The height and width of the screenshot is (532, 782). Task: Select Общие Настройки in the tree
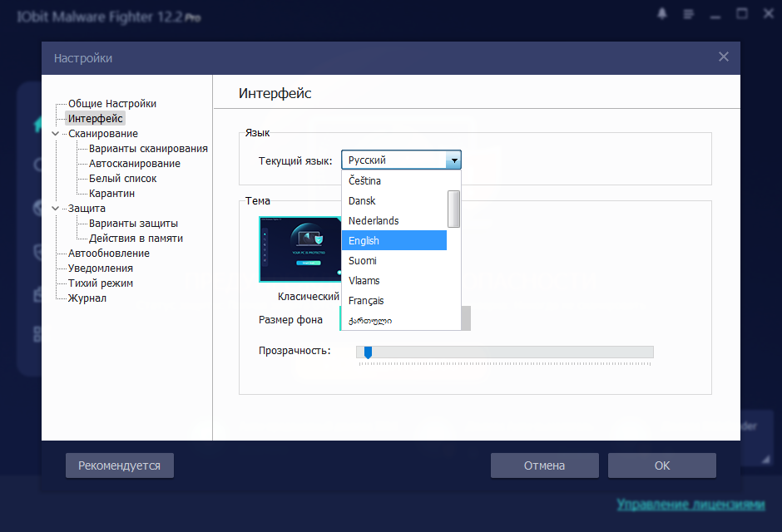112,104
